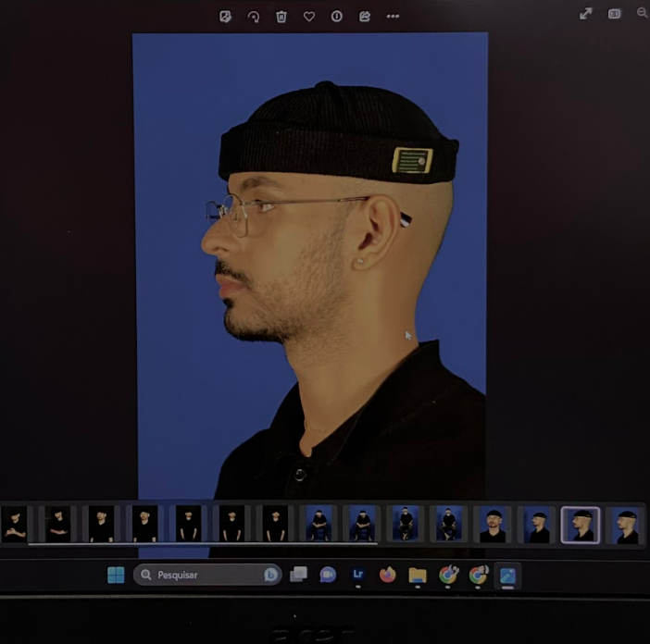Rotate the photo with the rotate icon

click(x=254, y=17)
